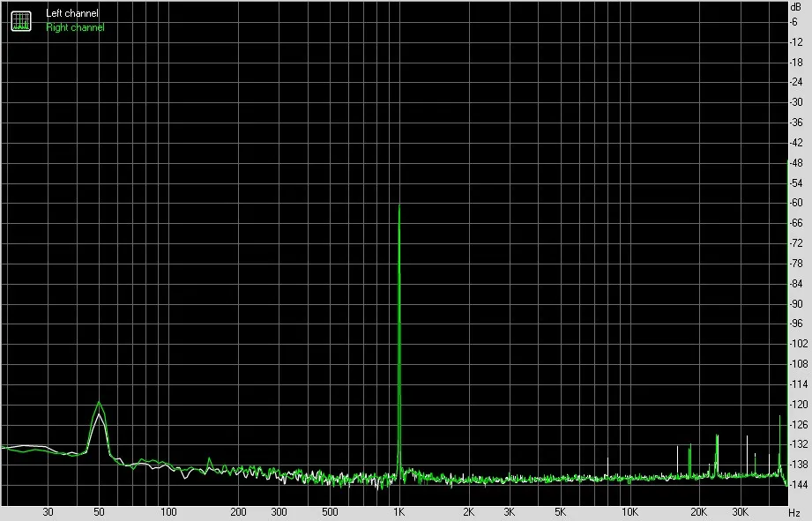Click the -48 dB scale label
The height and width of the screenshot is (521, 812).
tap(796, 163)
